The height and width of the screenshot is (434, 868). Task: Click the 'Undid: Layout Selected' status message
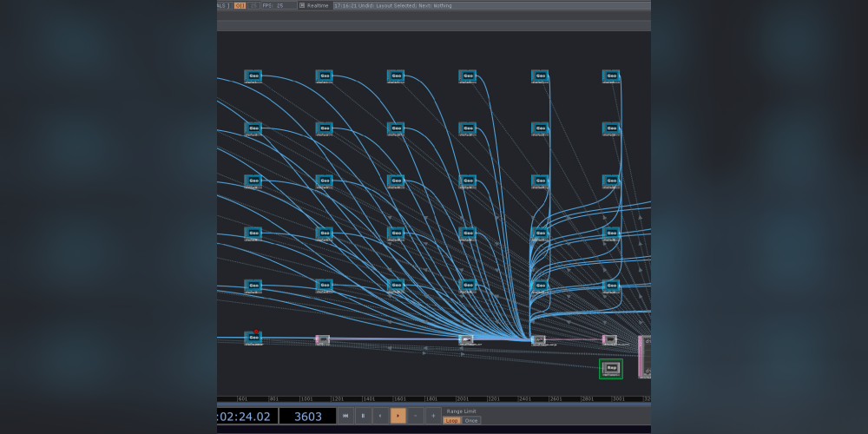[392, 5]
